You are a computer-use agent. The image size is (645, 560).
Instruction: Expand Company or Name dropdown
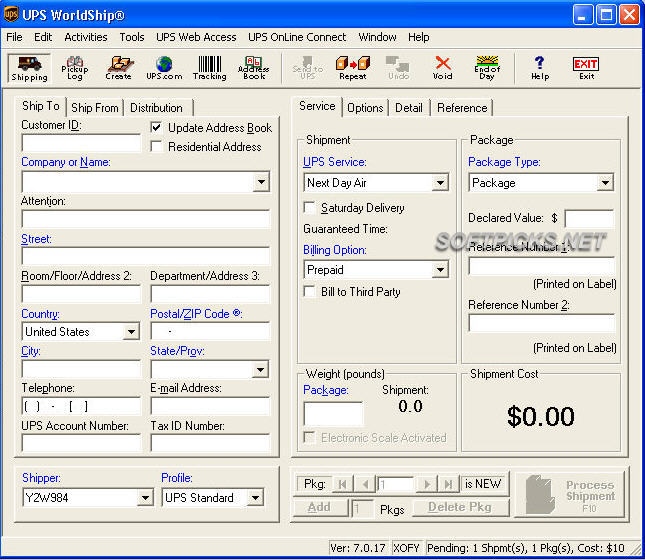(261, 181)
